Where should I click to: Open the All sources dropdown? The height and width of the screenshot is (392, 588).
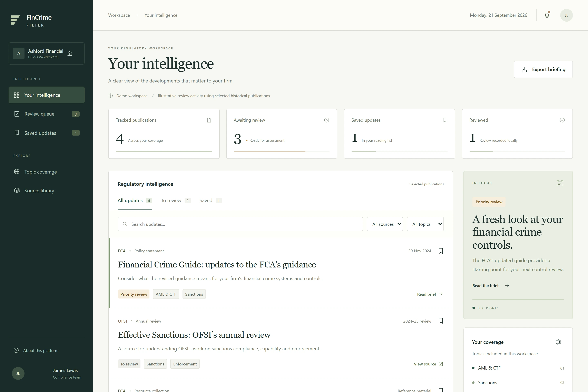pyautogui.click(x=385, y=224)
